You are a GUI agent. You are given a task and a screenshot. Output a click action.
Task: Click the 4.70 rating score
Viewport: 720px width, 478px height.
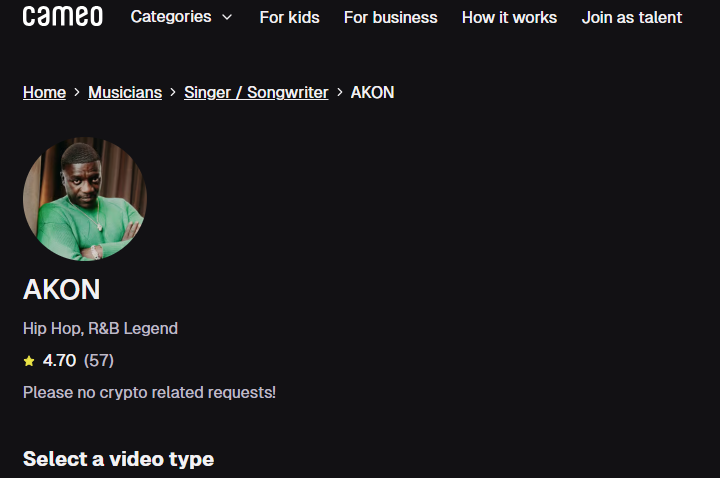coord(59,360)
